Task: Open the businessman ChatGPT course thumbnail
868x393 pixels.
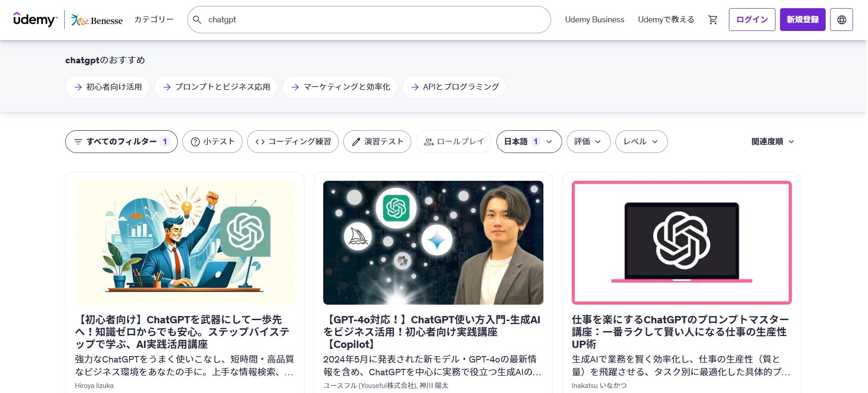Action: click(185, 243)
